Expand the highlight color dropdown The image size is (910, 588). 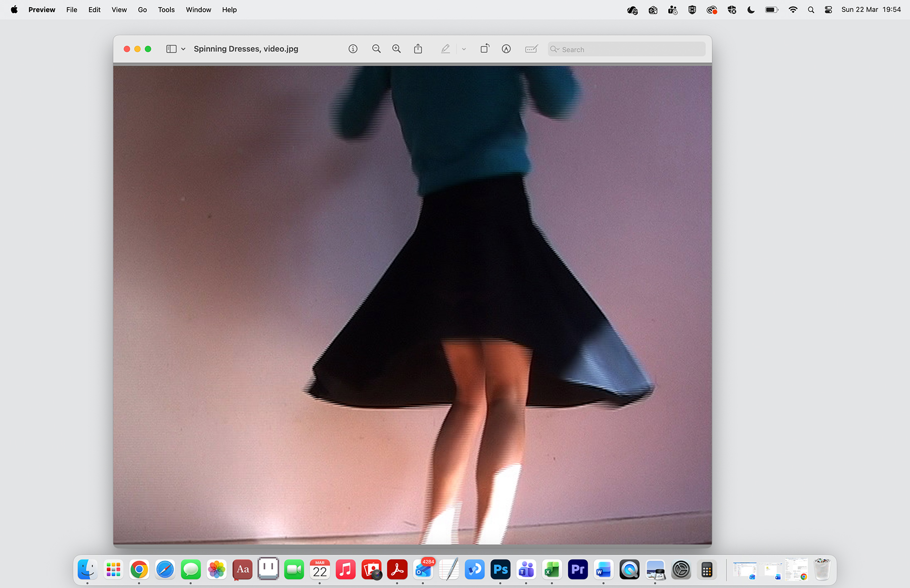click(x=464, y=48)
